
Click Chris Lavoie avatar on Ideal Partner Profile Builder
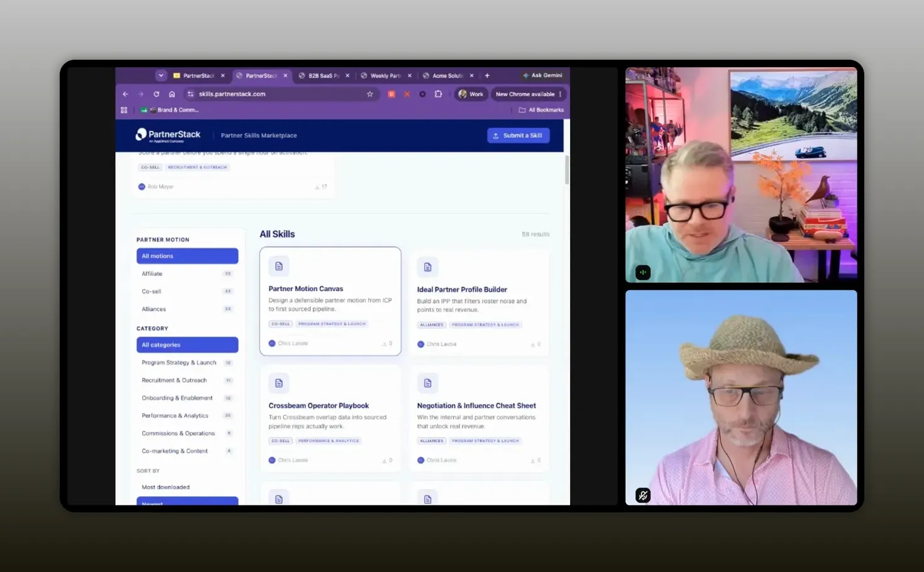[x=421, y=344]
